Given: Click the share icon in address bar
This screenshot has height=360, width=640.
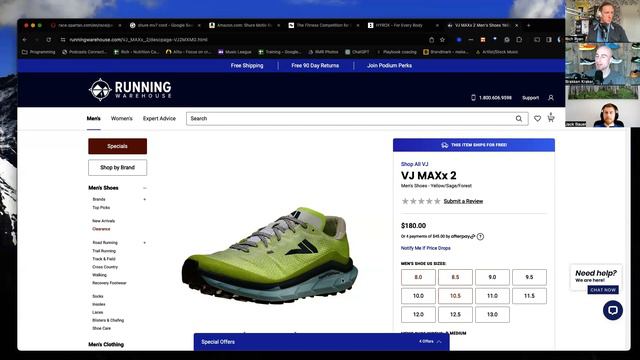Looking at the screenshot, I should click(431, 40).
